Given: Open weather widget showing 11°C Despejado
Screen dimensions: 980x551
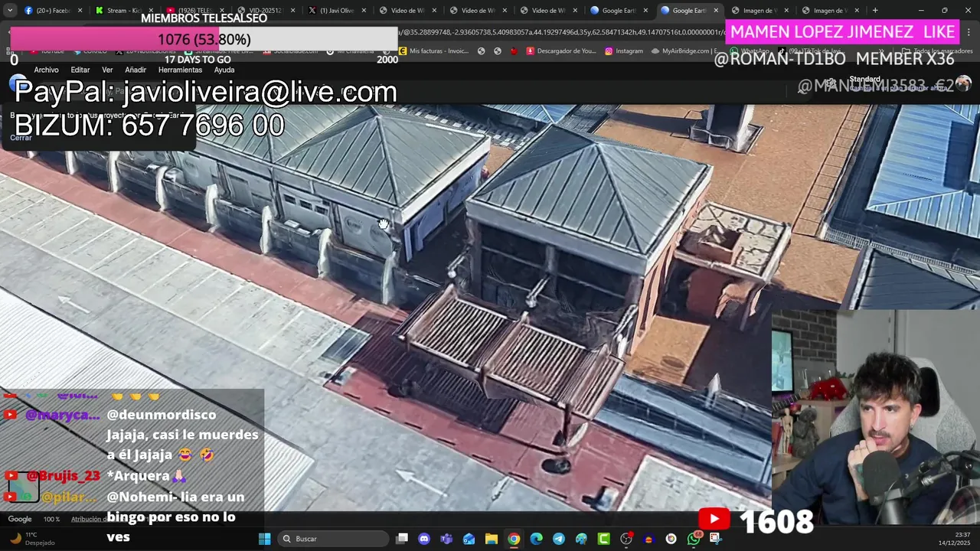Looking at the screenshot, I should coord(31,539).
